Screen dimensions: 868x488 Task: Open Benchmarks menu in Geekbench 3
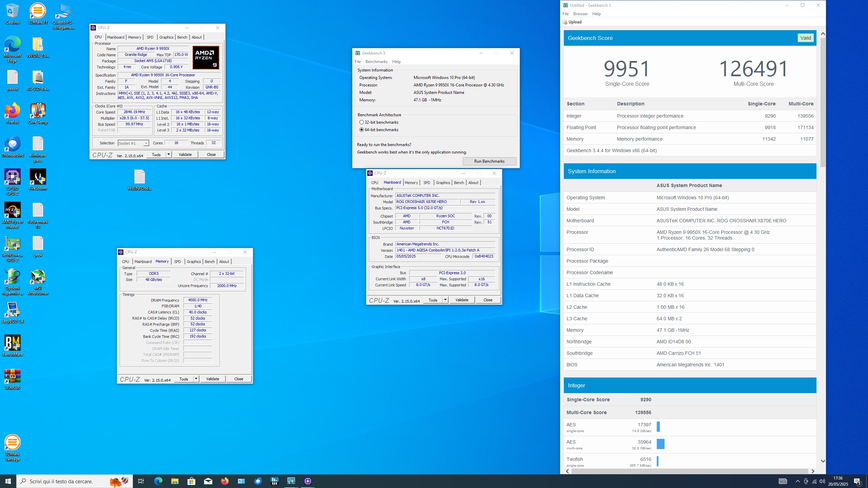point(376,62)
